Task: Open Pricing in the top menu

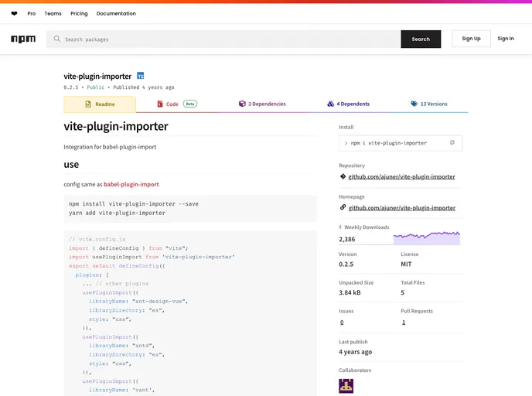Action: click(x=79, y=14)
